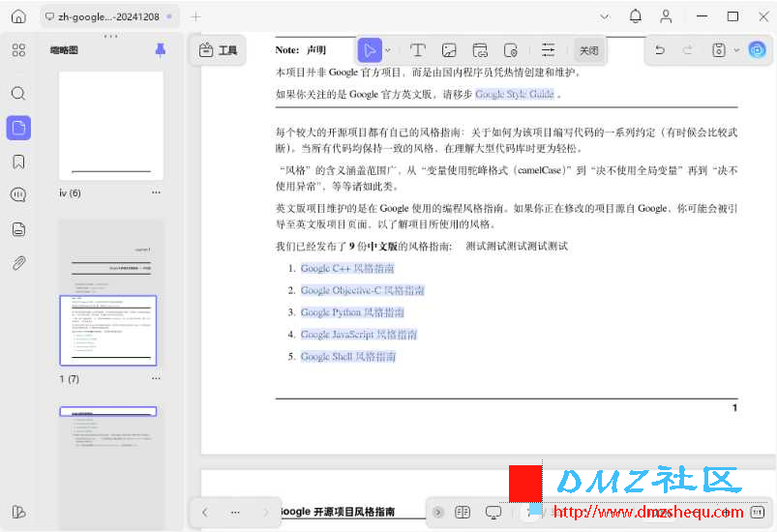Expand the cursor tool dropdown arrow
The width and height of the screenshot is (777, 532).
[388, 50]
